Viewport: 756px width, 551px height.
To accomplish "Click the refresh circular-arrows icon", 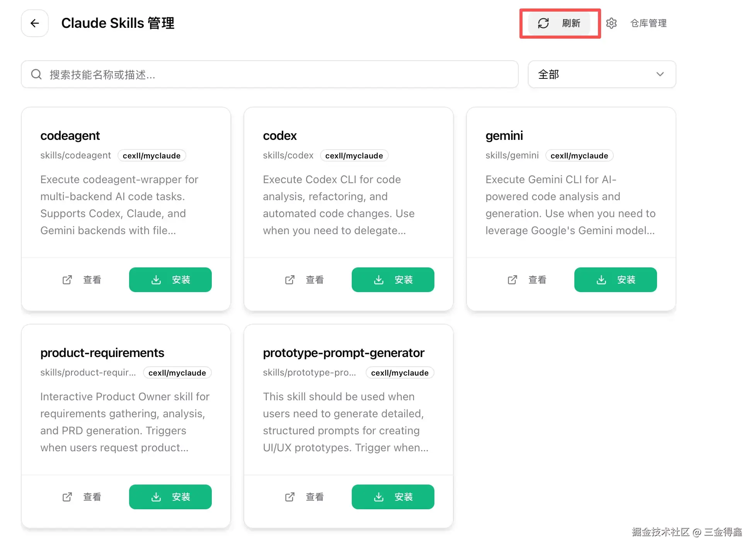I will point(543,23).
